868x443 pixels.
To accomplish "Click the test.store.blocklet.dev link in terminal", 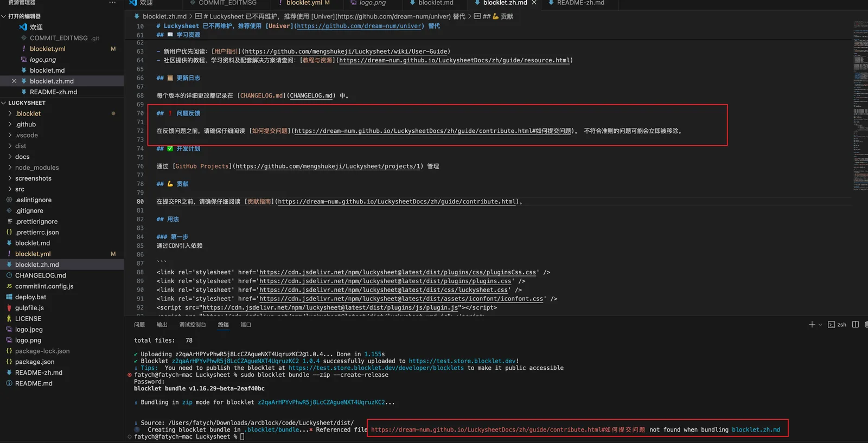I will point(462,361).
